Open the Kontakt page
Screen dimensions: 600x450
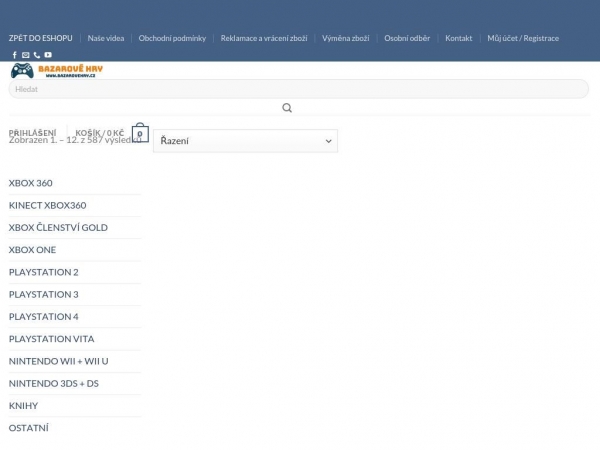click(458, 38)
